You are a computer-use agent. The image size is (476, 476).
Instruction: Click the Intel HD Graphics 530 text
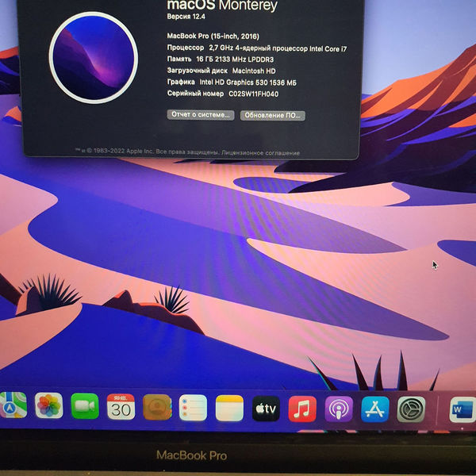[x=248, y=83]
